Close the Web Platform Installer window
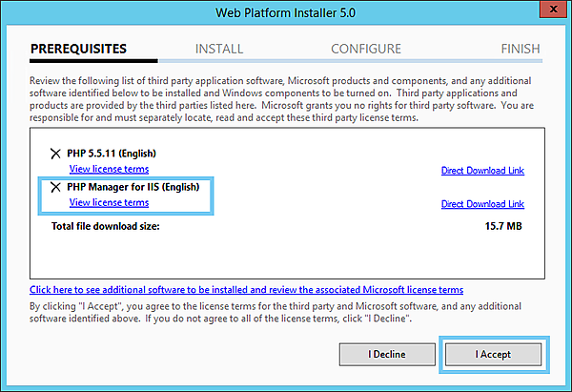Viewport: 572px width, 392px height. pos(549,10)
